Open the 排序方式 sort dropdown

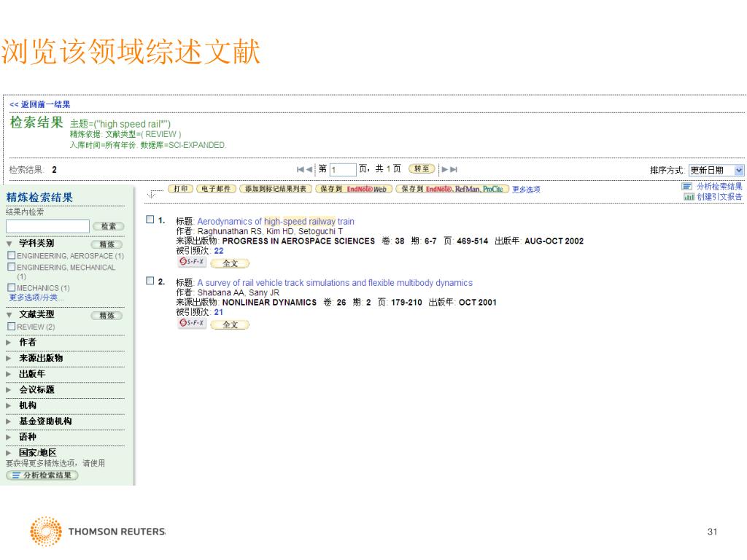click(x=716, y=170)
